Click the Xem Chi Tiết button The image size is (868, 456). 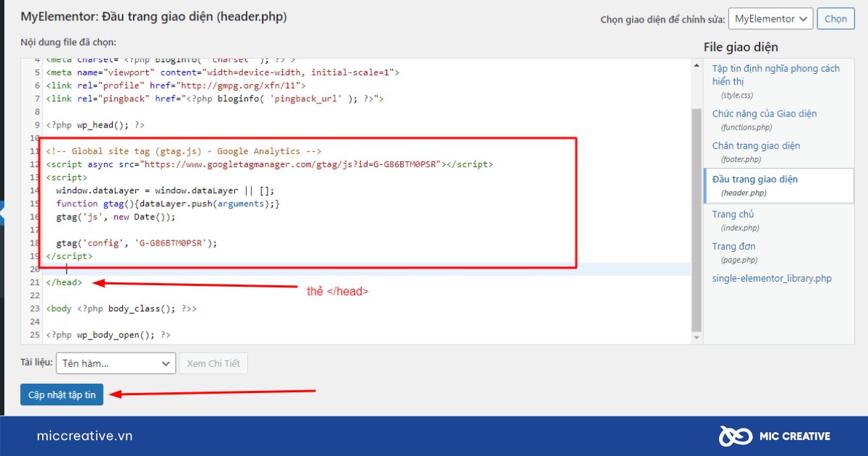tap(213, 363)
